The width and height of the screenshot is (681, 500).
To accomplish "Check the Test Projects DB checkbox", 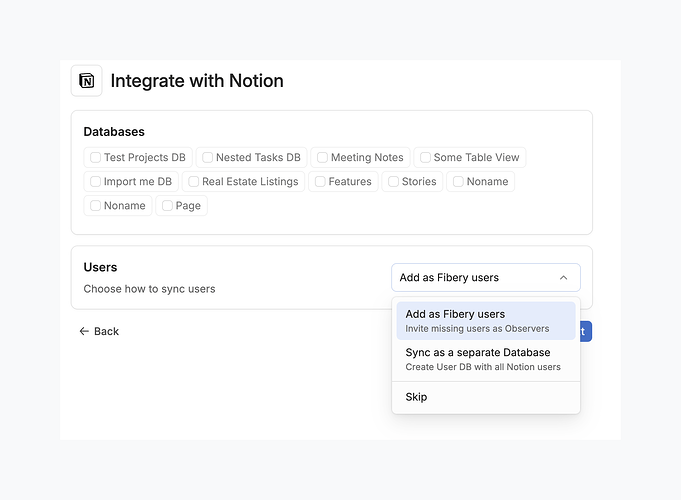I will coord(96,157).
